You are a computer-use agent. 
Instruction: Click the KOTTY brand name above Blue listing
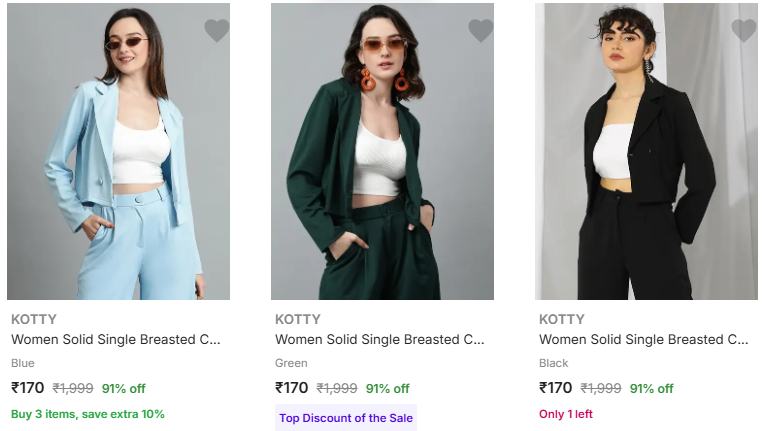pos(34,319)
